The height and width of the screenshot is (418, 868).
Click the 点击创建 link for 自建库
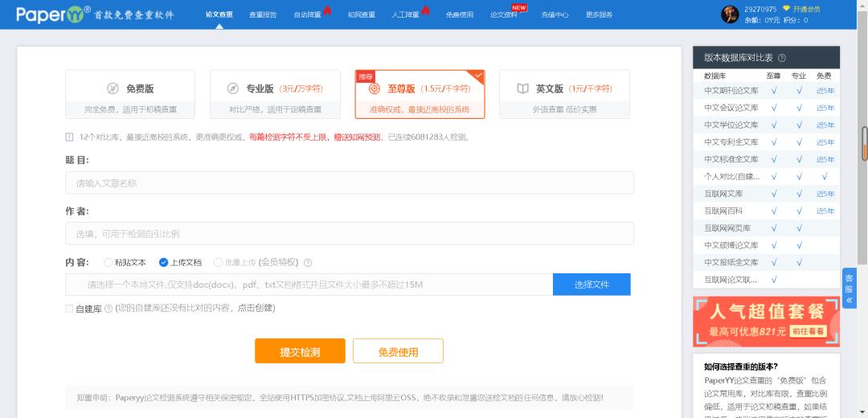(256, 308)
